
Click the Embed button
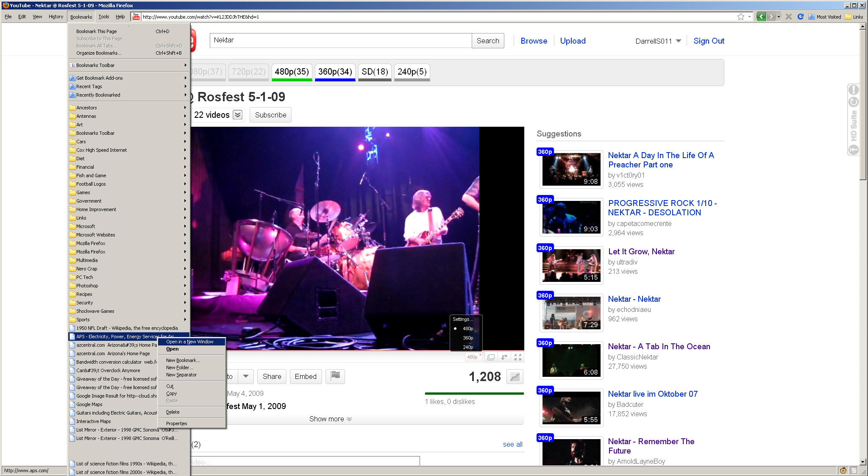(x=306, y=376)
